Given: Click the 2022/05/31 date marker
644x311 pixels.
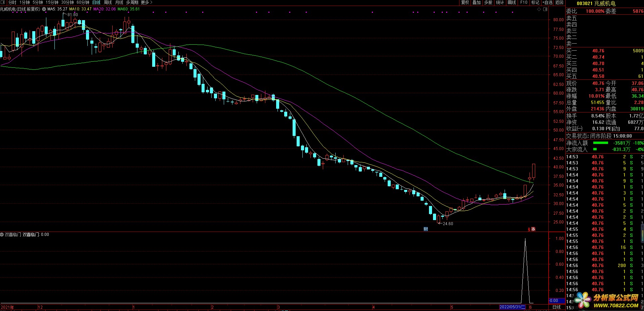Looking at the screenshot, I should click(512, 307).
